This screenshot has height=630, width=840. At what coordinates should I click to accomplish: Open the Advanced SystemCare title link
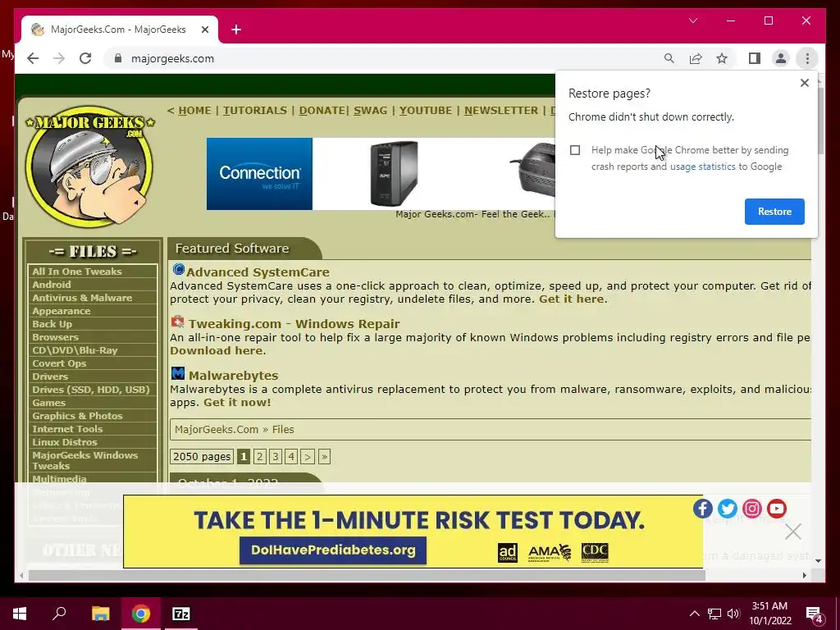pos(258,272)
